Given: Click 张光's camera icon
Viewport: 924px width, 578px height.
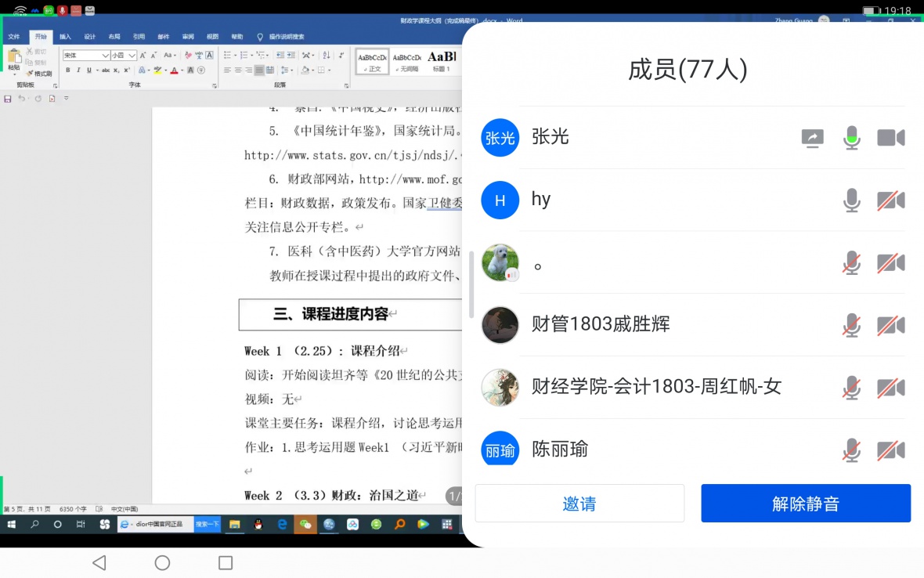Looking at the screenshot, I should [890, 139].
